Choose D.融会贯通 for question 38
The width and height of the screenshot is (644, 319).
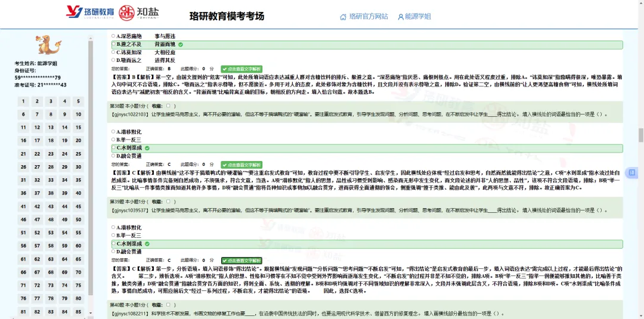[x=114, y=156]
